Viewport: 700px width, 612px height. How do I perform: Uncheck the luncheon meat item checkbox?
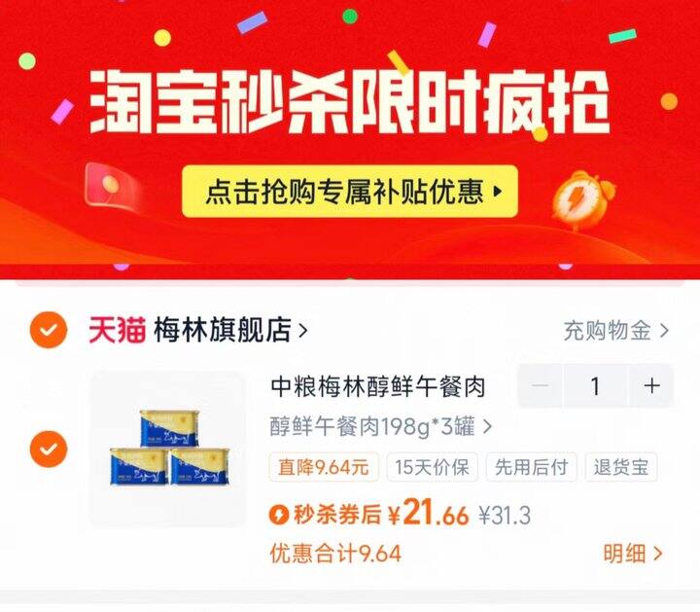pos(49,449)
